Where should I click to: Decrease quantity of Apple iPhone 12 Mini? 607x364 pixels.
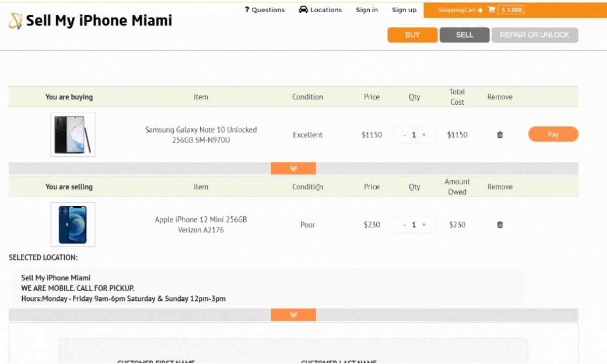pyautogui.click(x=404, y=225)
